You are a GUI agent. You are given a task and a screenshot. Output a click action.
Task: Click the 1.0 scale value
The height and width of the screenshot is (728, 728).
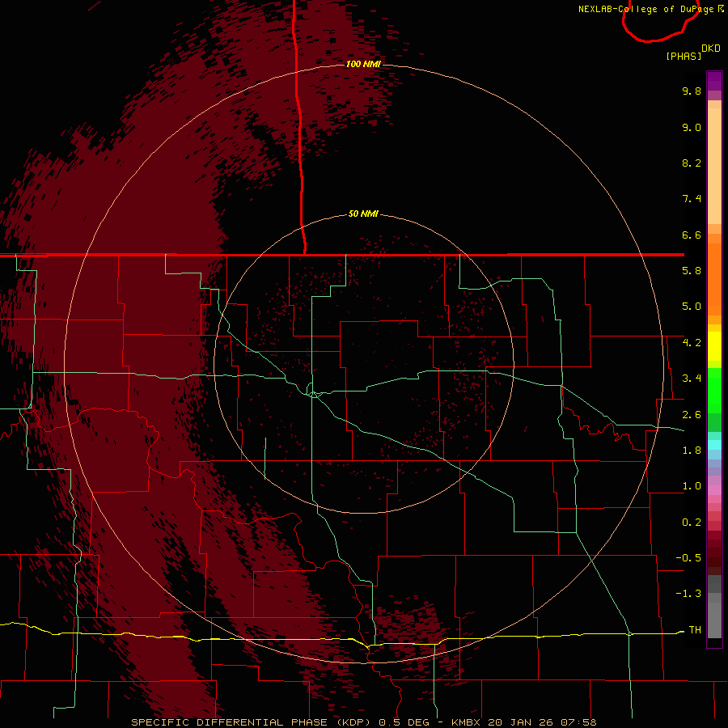coord(692,486)
